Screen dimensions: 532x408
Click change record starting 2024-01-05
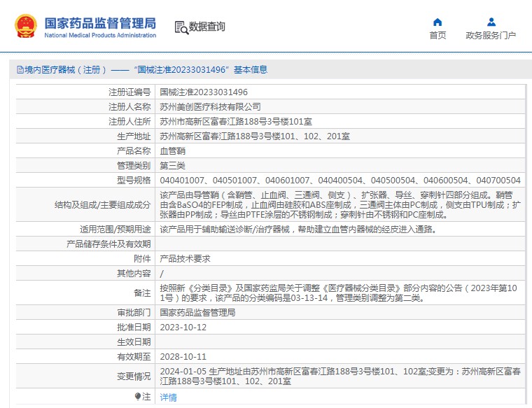[x=340, y=377]
